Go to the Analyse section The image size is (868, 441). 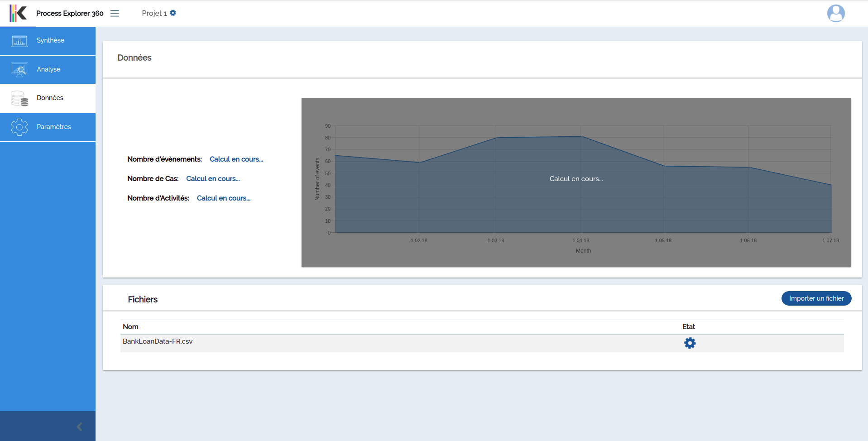(48, 69)
